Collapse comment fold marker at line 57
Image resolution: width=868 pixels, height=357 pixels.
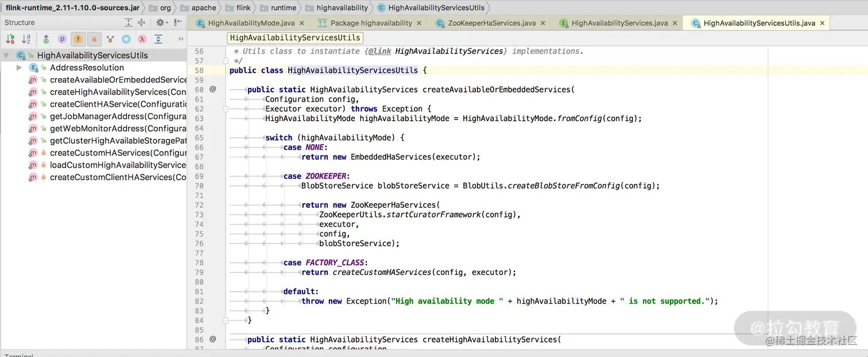[x=226, y=61]
